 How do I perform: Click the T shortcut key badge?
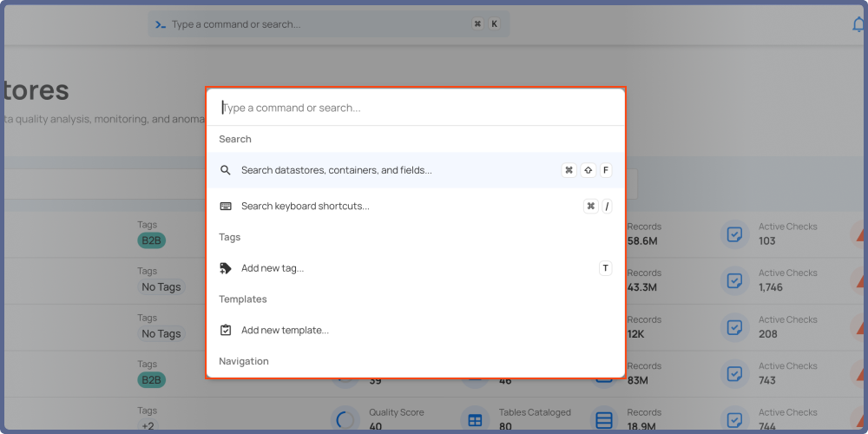[606, 268]
